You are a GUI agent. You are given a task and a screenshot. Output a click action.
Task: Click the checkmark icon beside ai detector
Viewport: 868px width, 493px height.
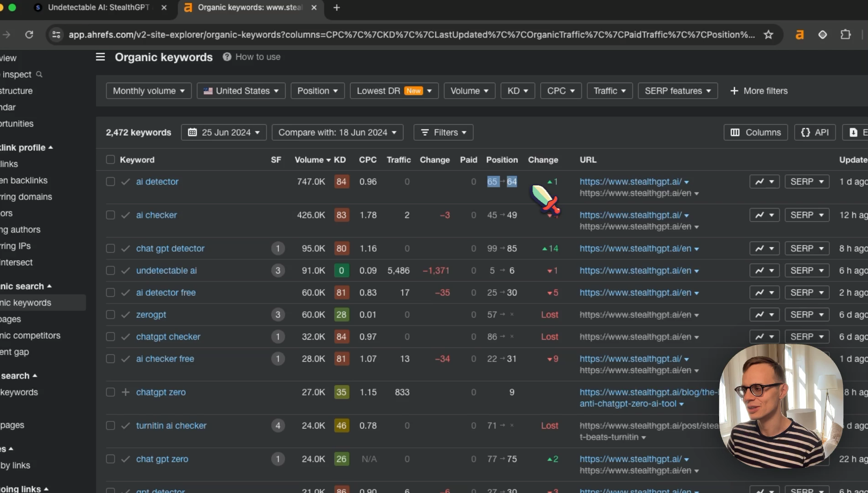coord(125,182)
